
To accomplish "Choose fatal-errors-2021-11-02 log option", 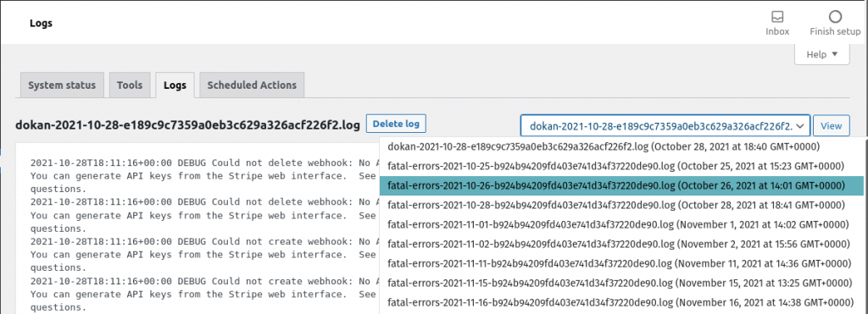I will click(x=621, y=244).
